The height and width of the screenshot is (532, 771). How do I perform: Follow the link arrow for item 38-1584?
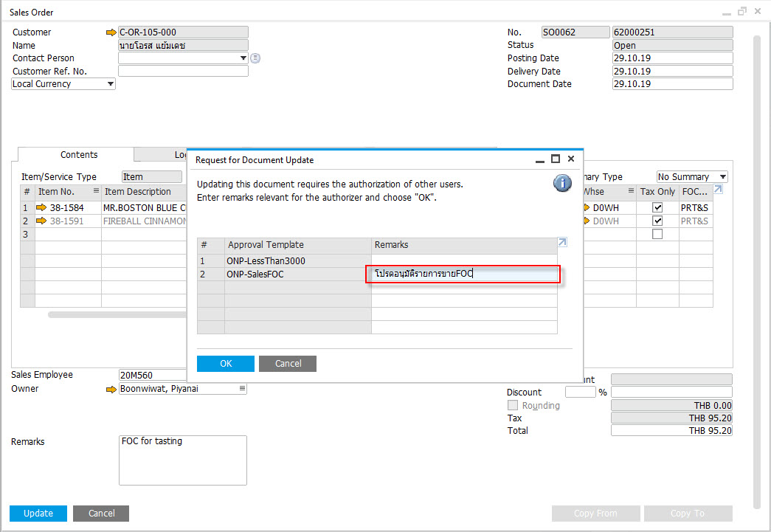[41, 207]
